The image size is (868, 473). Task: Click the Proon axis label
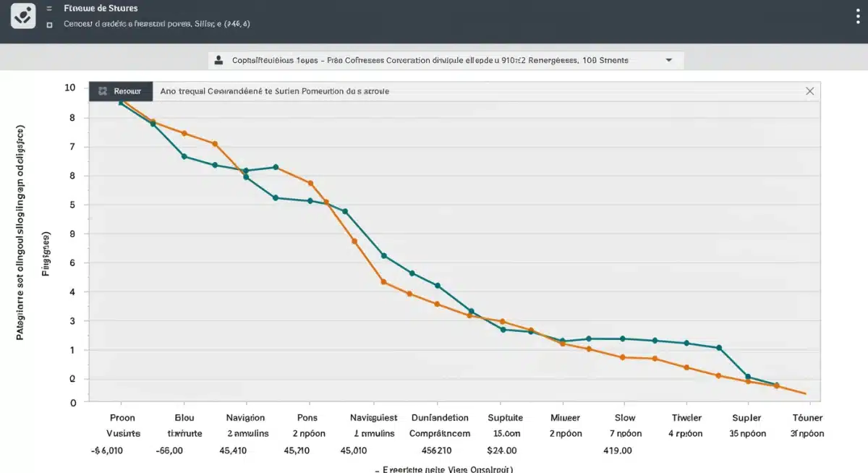[x=122, y=417]
